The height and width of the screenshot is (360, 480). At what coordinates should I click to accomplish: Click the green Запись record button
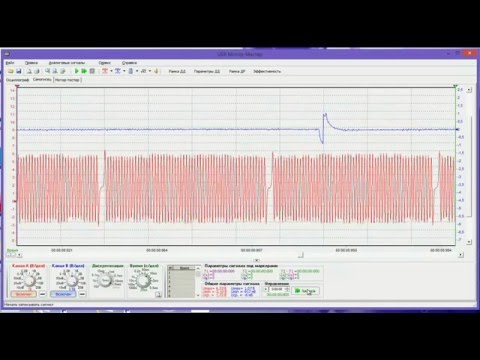[x=306, y=291]
